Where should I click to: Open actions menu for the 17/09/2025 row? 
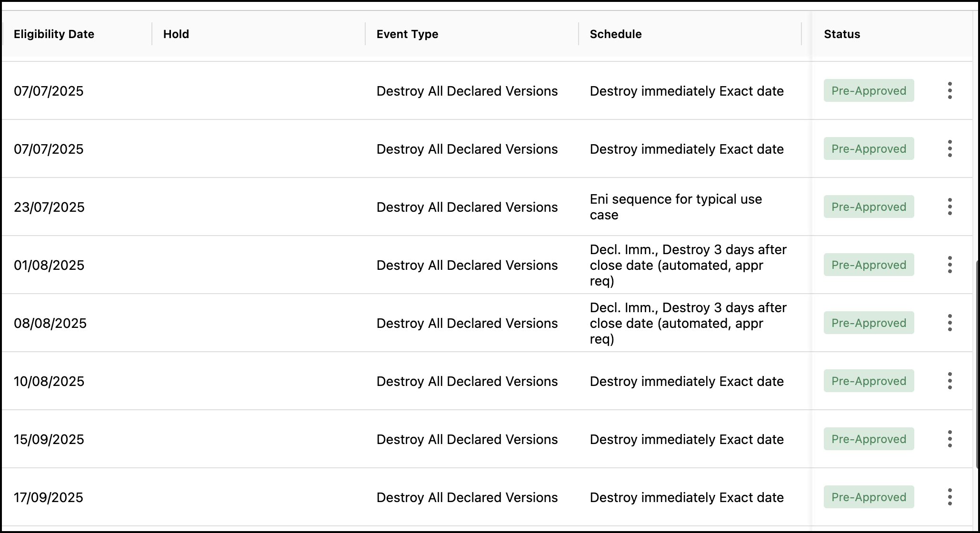point(950,497)
